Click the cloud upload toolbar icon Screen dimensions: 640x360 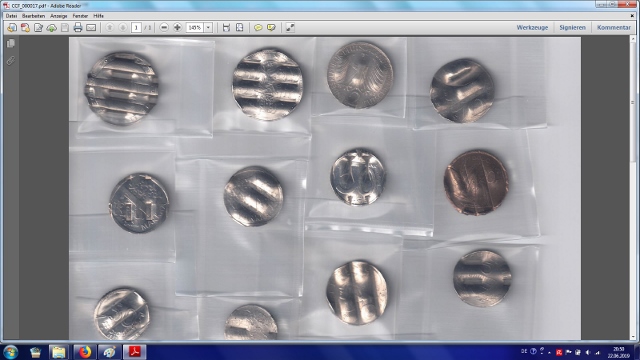(x=51, y=28)
